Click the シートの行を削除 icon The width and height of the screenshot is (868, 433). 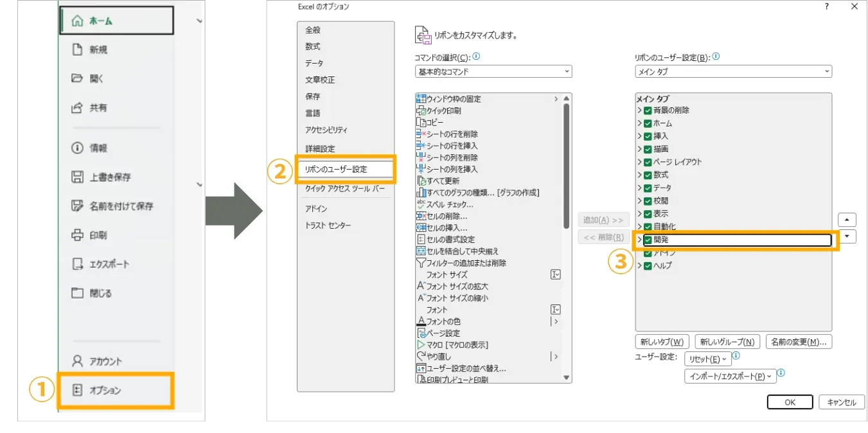[x=421, y=134]
